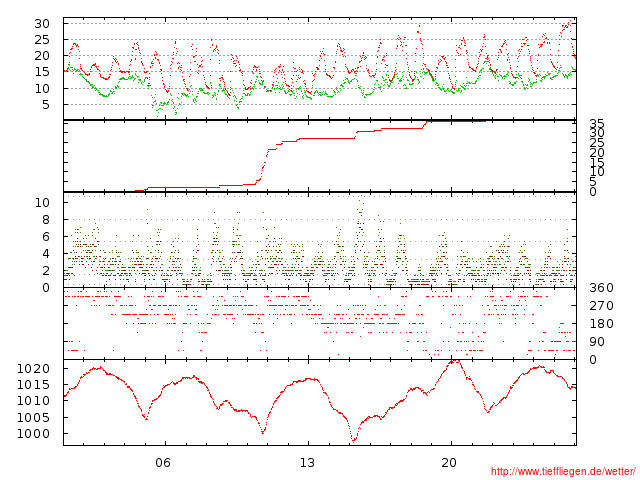Select the 10 label on wind speed axis
The height and width of the screenshot is (480, 640).
42,202
